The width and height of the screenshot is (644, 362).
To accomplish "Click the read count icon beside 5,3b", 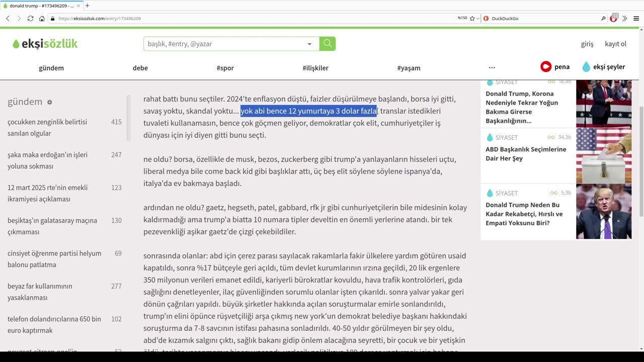I will pos(554,193).
